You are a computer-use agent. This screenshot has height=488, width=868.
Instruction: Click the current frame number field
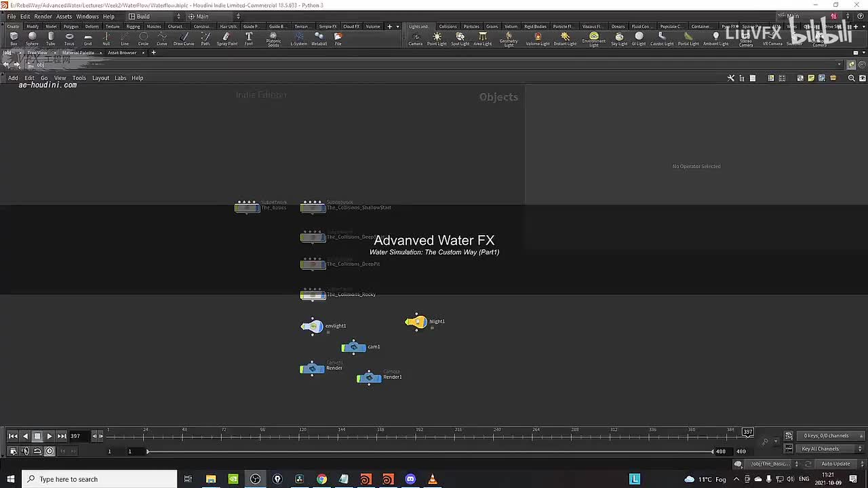(79, 436)
